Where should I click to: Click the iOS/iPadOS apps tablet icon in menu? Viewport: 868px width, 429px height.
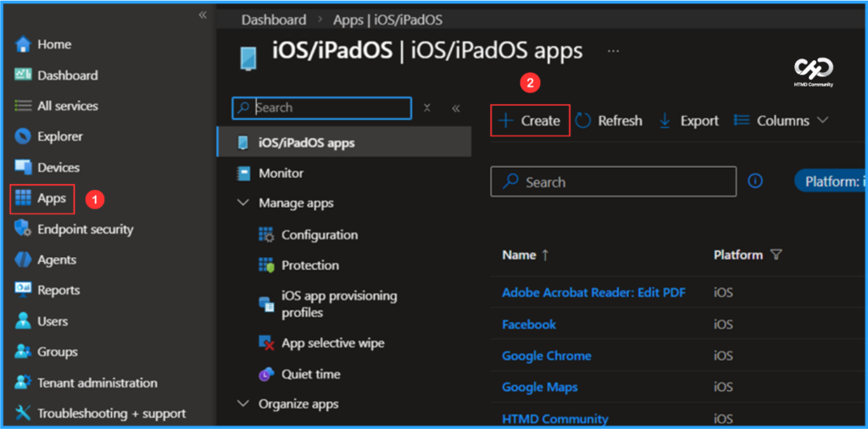pos(243,142)
